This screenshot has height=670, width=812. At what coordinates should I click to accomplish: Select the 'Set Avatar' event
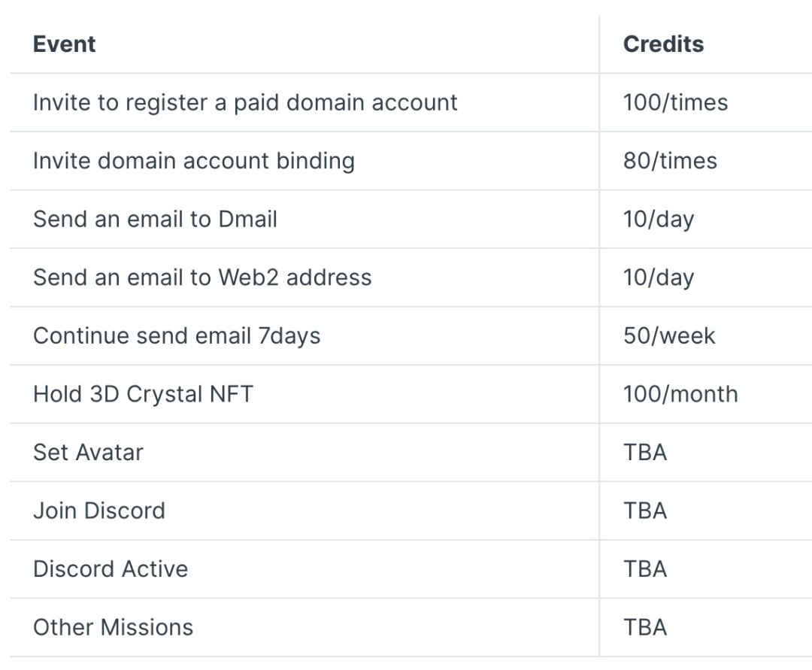pyautogui.click(x=88, y=452)
